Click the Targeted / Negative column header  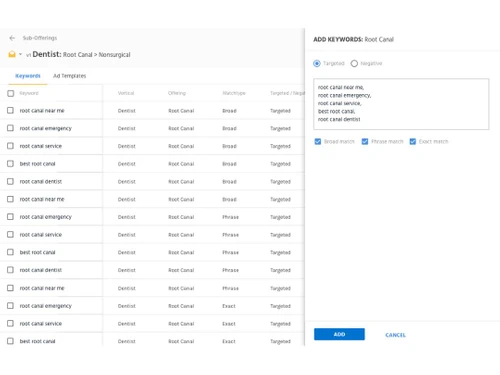click(x=287, y=93)
